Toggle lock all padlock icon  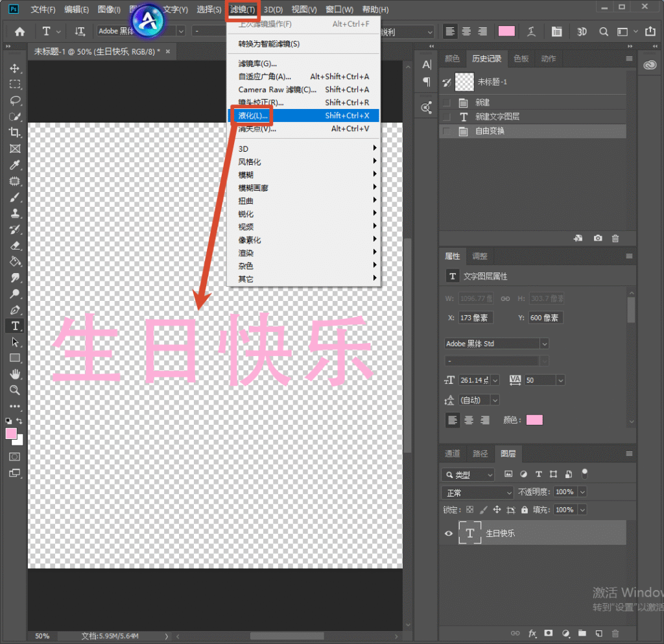point(524,510)
